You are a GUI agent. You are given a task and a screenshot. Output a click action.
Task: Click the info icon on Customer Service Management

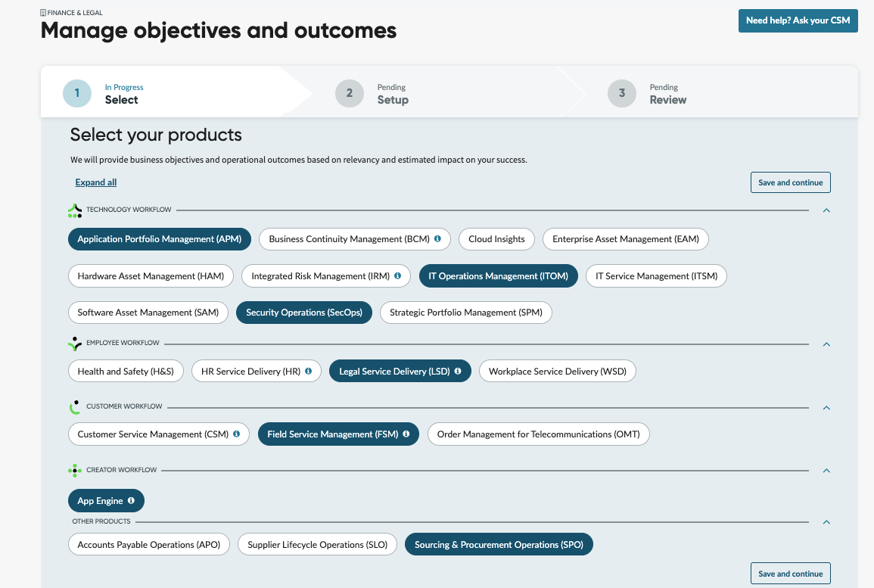tap(236, 434)
